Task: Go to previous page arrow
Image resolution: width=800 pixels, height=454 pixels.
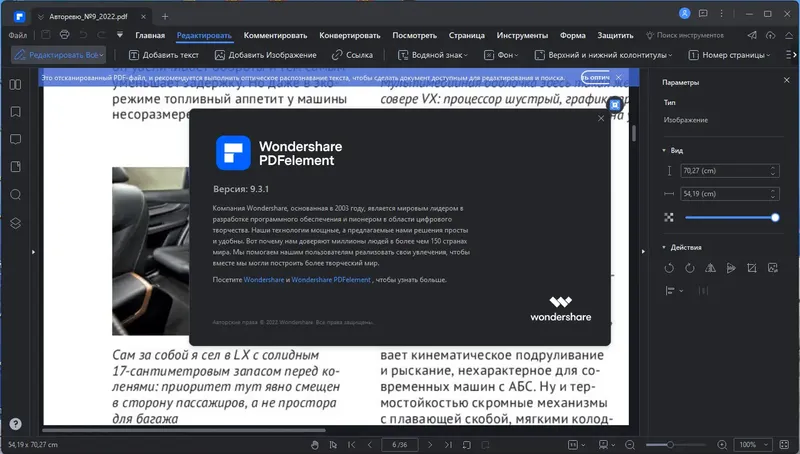Action: tap(370, 445)
